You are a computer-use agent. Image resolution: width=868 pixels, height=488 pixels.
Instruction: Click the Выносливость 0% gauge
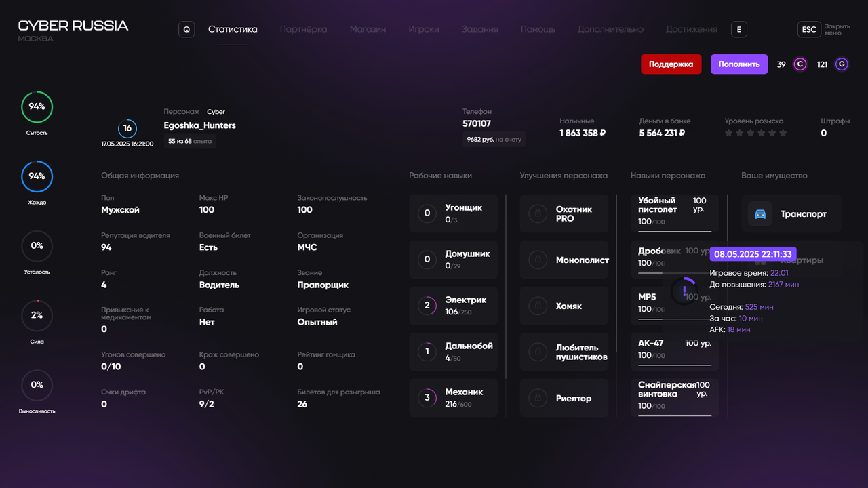[37, 385]
